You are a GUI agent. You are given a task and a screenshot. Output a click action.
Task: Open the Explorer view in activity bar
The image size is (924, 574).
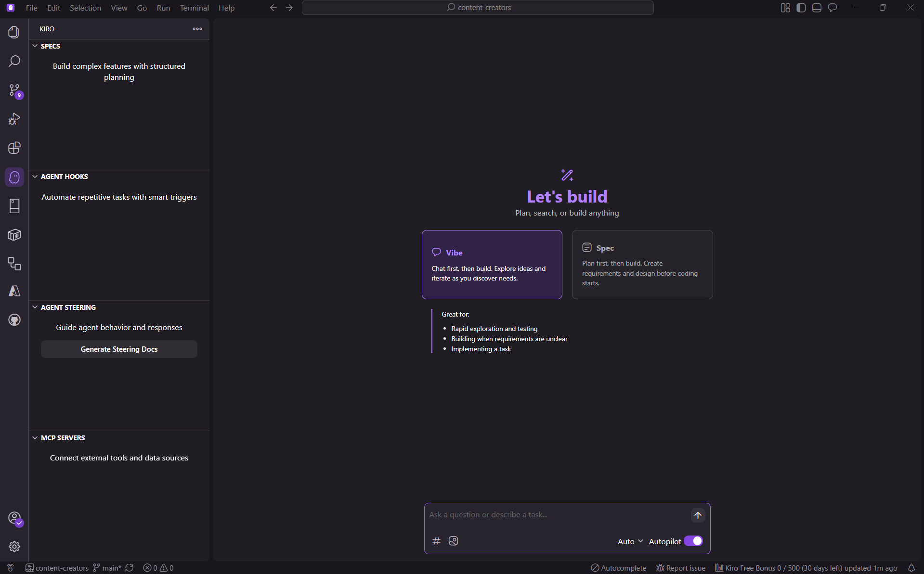pos(14,32)
